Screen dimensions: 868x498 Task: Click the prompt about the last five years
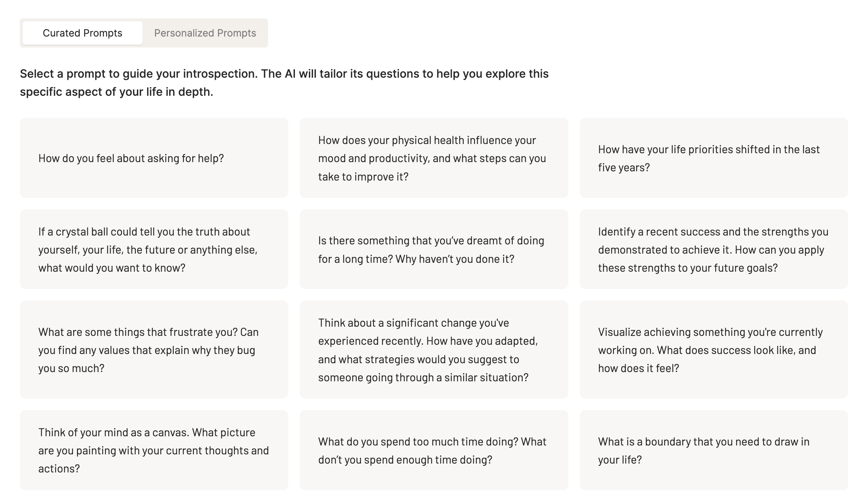tap(713, 158)
